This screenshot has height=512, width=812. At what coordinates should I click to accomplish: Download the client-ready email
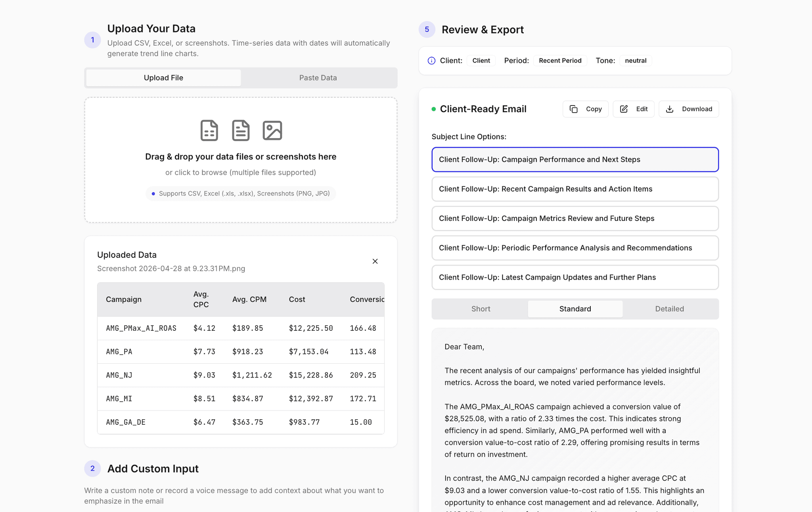(x=689, y=109)
